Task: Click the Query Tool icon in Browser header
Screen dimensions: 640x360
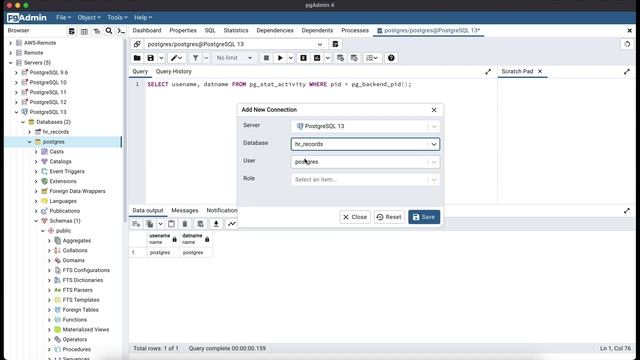Action: click(x=71, y=31)
